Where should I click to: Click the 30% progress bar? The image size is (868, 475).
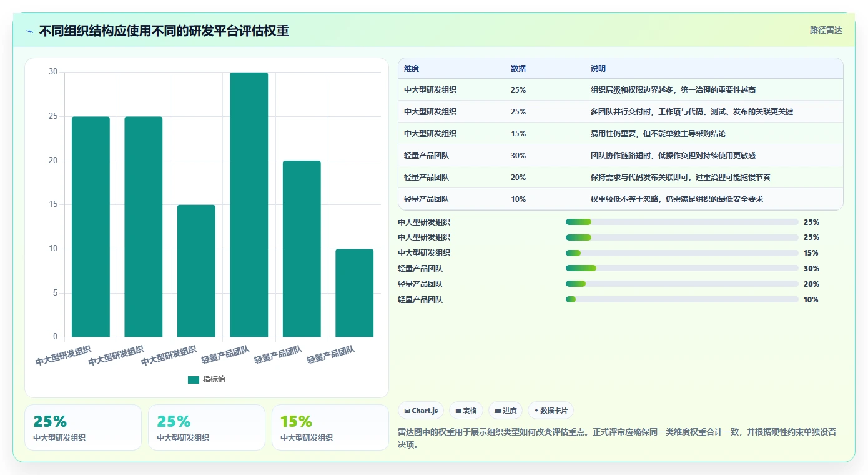pos(682,269)
